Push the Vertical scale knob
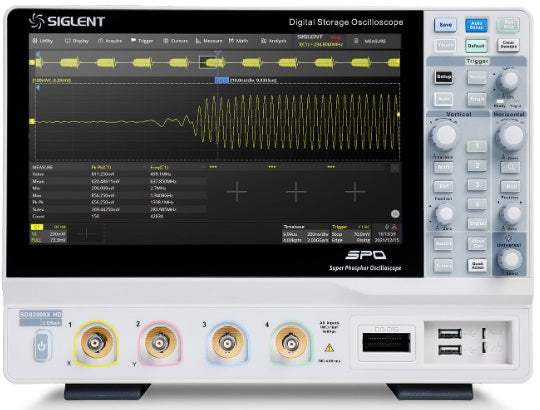540x410 pixels. [444, 135]
